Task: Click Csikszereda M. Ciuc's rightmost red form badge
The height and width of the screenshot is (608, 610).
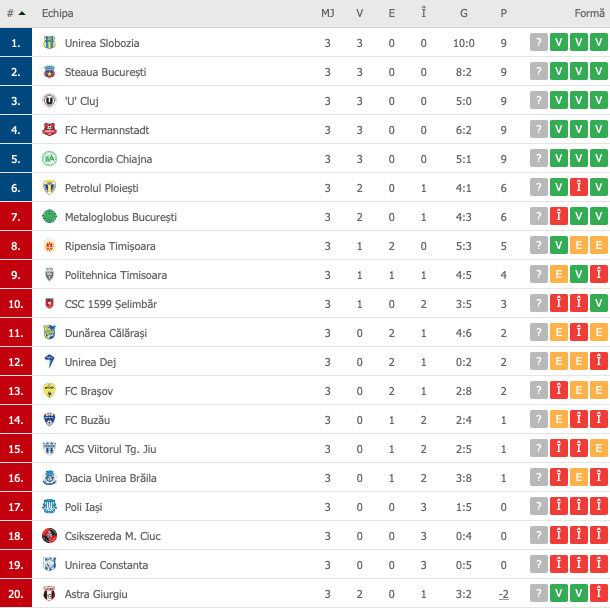Action: coord(599,536)
